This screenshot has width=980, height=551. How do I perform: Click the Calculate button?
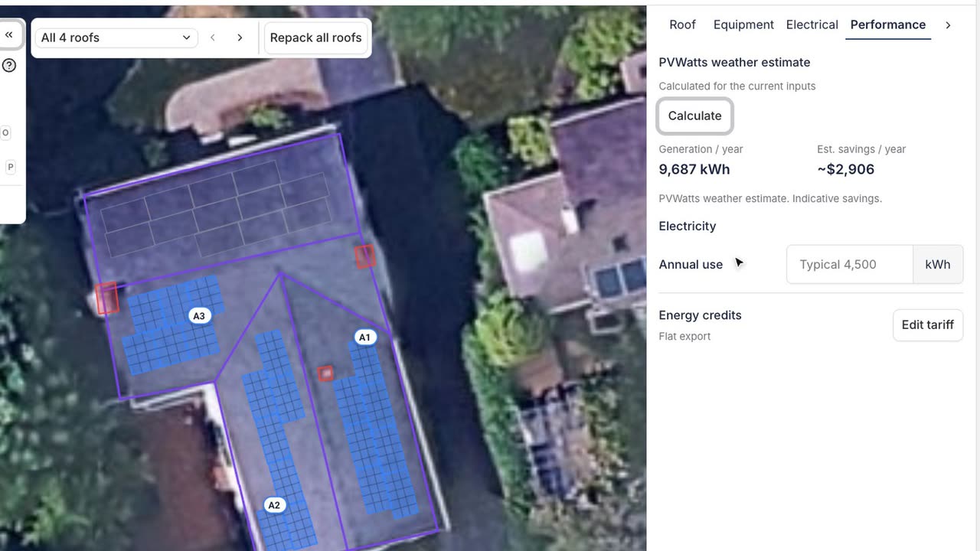tap(694, 116)
